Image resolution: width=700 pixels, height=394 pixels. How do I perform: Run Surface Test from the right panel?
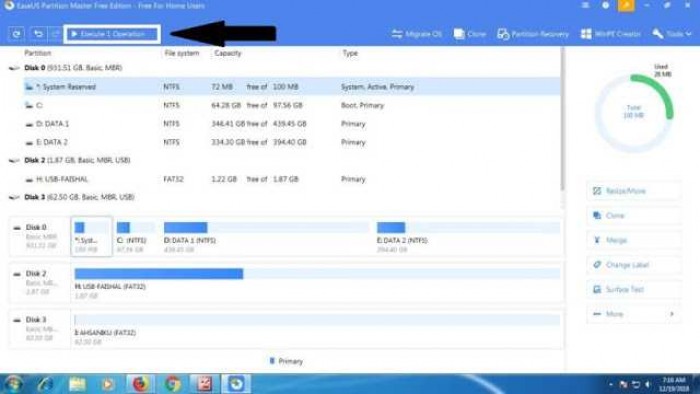tap(634, 289)
